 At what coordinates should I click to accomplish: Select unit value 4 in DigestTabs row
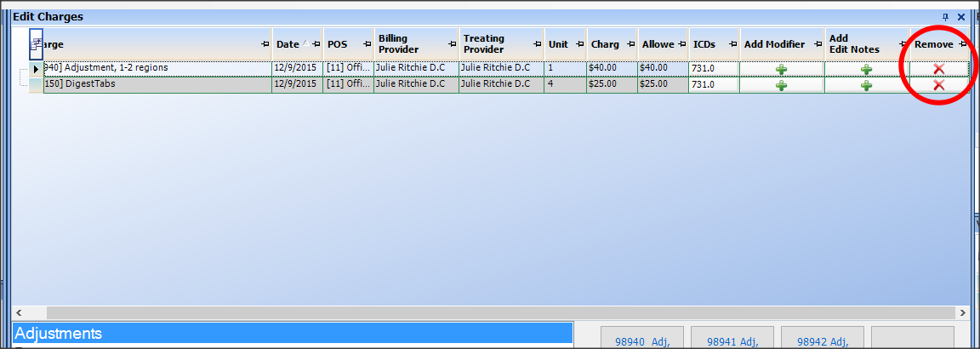[566, 84]
